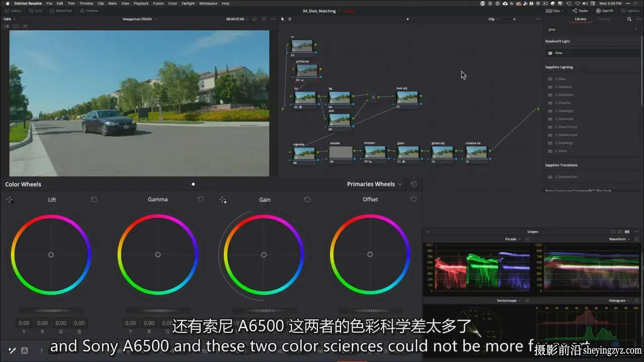644x362 pixels.
Task: Toggle the Nodes panel button
Action: pos(580,11)
